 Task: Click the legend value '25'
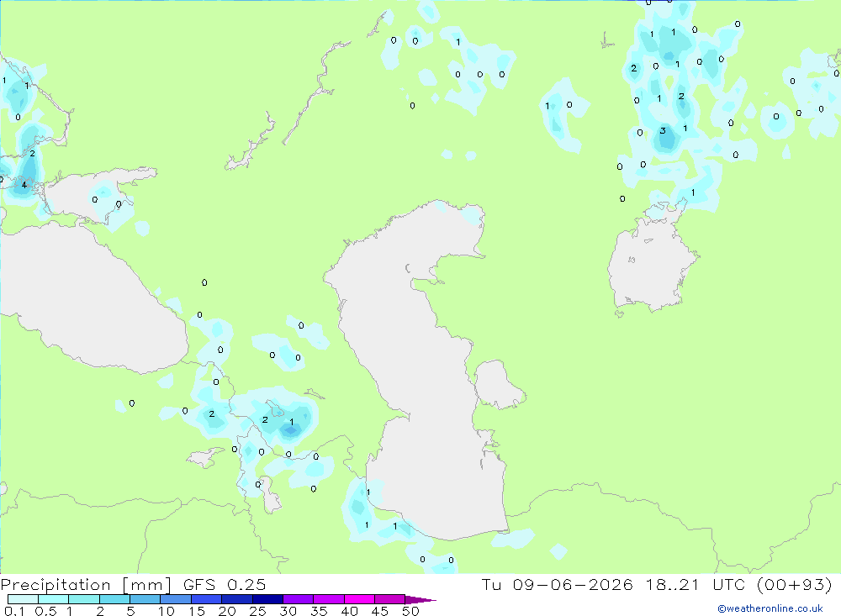point(258,611)
